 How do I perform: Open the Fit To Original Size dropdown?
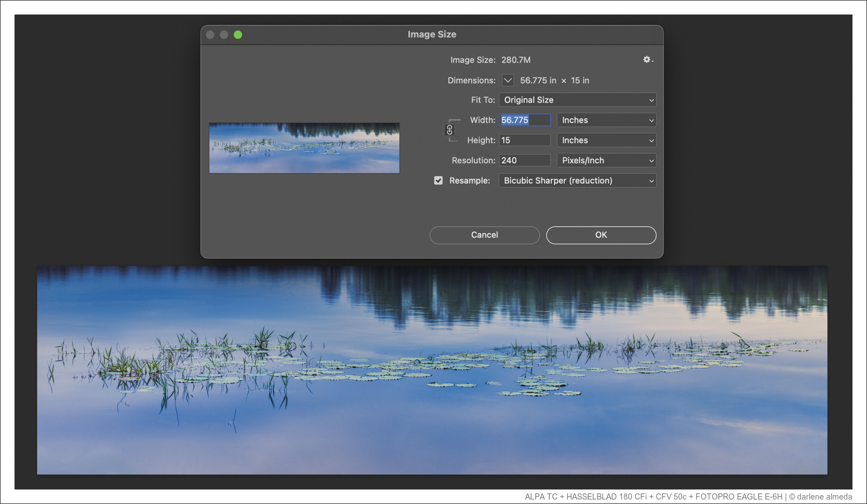tap(578, 100)
